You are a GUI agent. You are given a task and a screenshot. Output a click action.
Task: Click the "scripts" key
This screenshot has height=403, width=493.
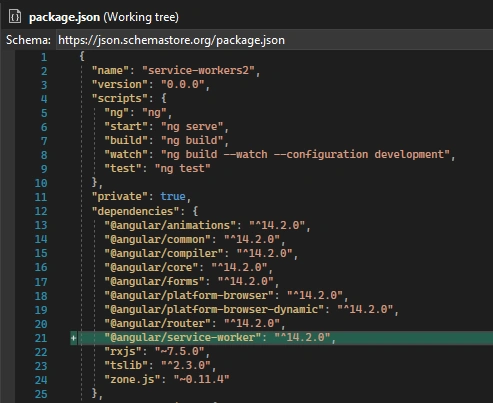click(120, 98)
